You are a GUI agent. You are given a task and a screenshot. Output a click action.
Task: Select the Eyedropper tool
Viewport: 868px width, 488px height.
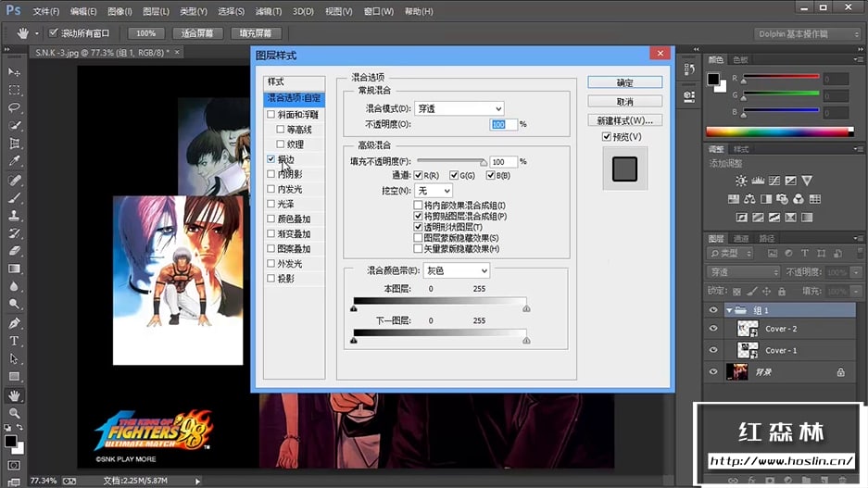15,161
